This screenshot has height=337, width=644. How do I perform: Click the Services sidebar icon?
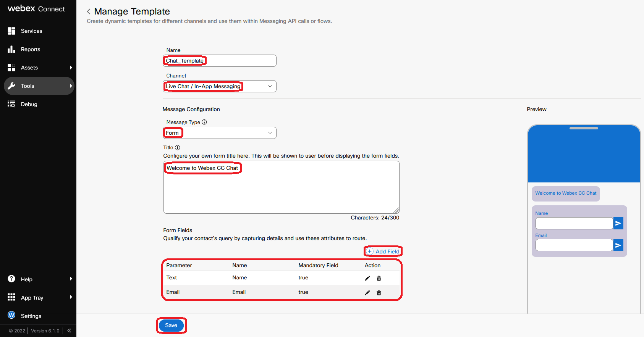11,31
